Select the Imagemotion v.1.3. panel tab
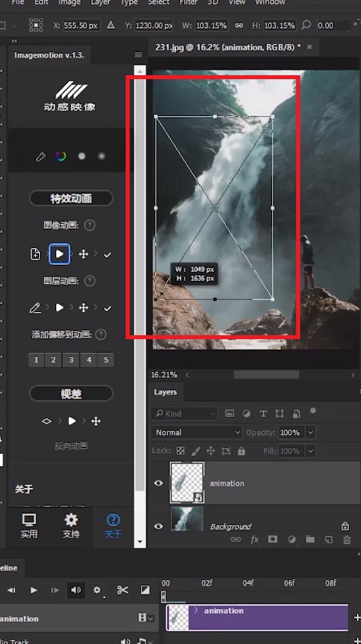The image size is (361, 644). click(x=49, y=55)
